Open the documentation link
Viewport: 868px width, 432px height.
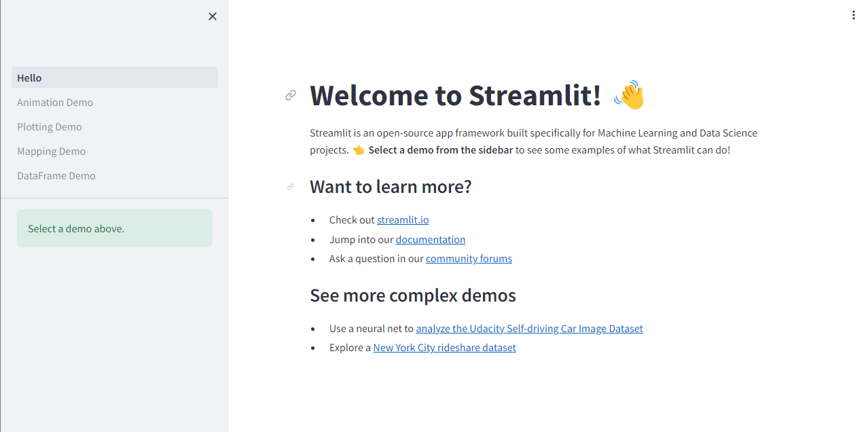coord(431,239)
